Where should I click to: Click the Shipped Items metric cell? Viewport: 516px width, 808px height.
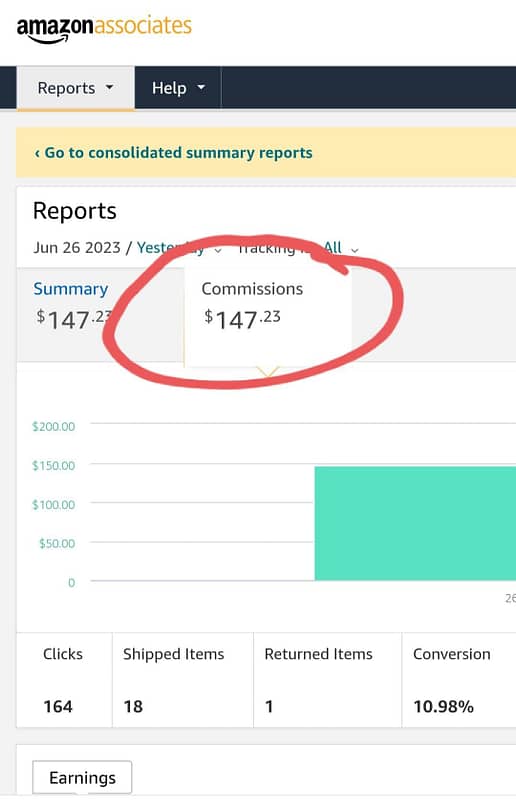click(x=183, y=680)
